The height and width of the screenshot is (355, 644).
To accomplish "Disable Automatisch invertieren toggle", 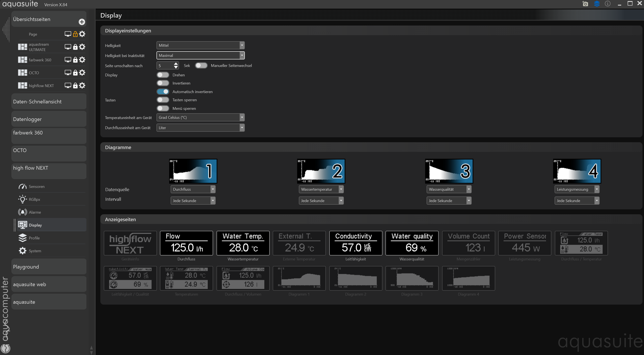I will click(163, 92).
